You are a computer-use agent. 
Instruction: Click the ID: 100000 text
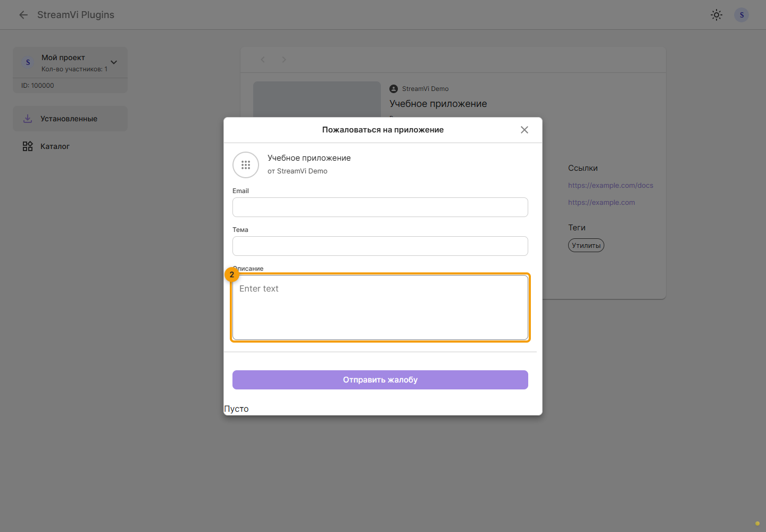tap(38, 86)
